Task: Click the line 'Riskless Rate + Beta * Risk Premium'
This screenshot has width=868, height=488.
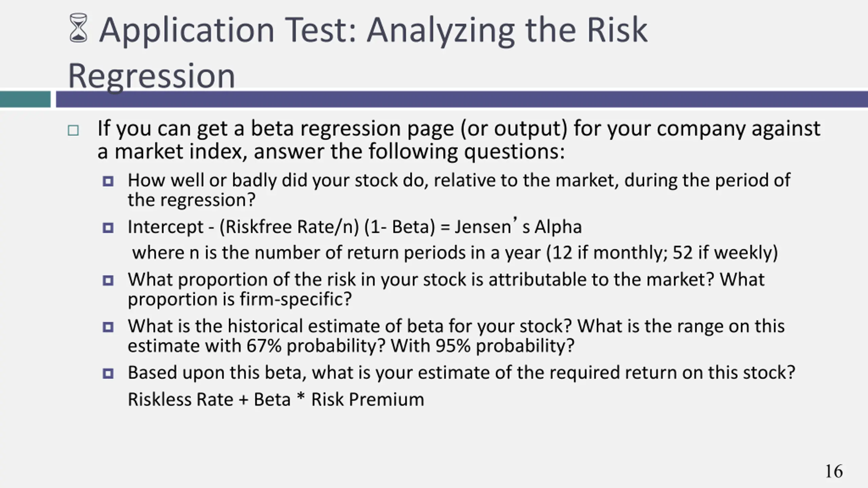Action: click(276, 399)
